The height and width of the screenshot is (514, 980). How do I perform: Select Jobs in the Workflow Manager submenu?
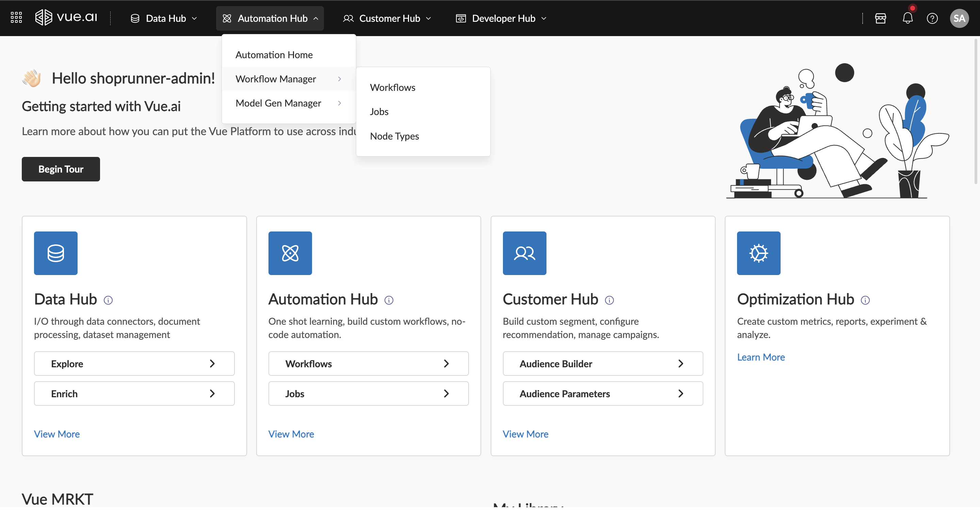tap(379, 111)
